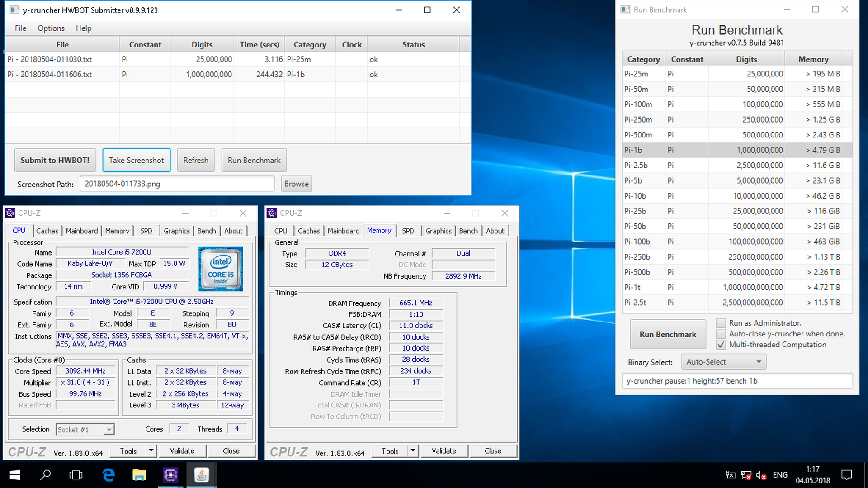
Task: Click y-cruncher command line field
Action: click(x=737, y=381)
